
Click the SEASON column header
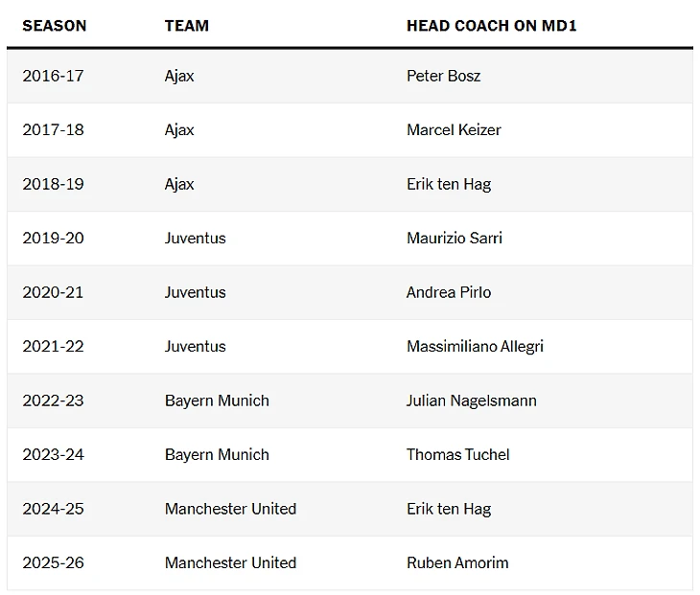(x=55, y=26)
